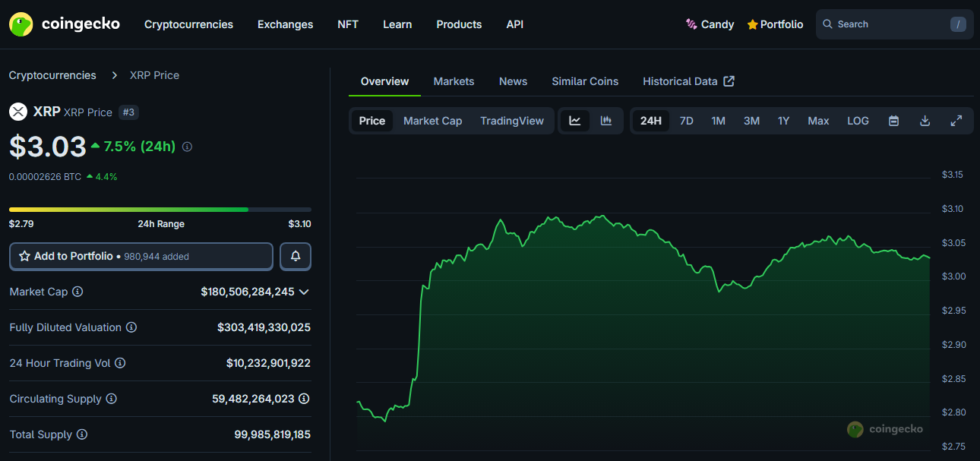Click the 24h Range price bar

tap(160, 209)
